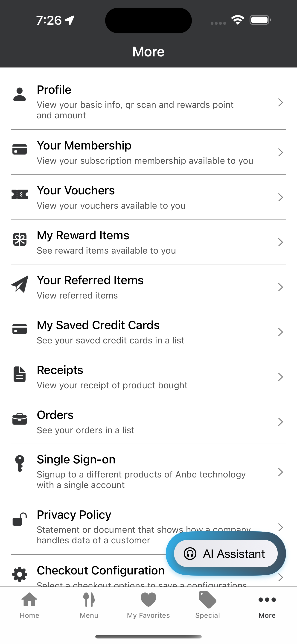The height and width of the screenshot is (644, 297).
Task: Tap the paper plane Referred Items icon
Action: [20, 284]
